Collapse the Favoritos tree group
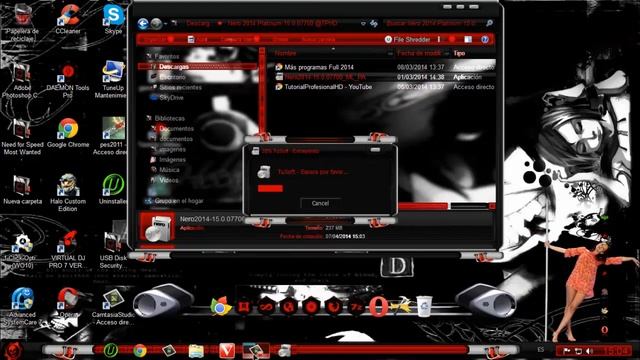The image size is (640, 360). 149,56
